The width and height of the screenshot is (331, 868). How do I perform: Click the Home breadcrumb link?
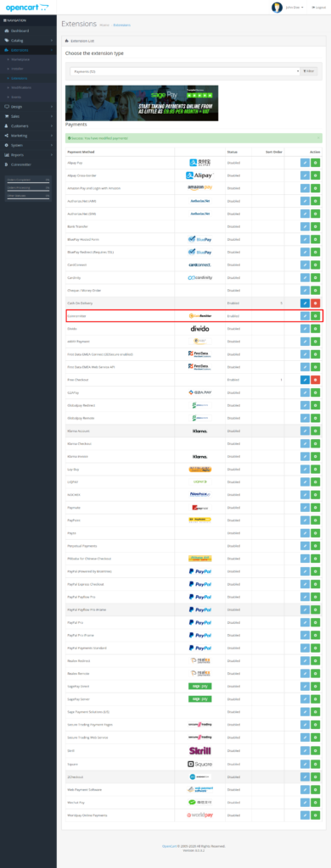click(x=104, y=25)
